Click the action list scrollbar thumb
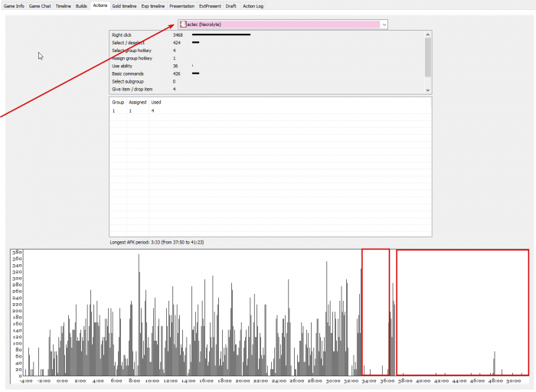Image resolution: width=536 pixels, height=392 pixels. click(427, 57)
